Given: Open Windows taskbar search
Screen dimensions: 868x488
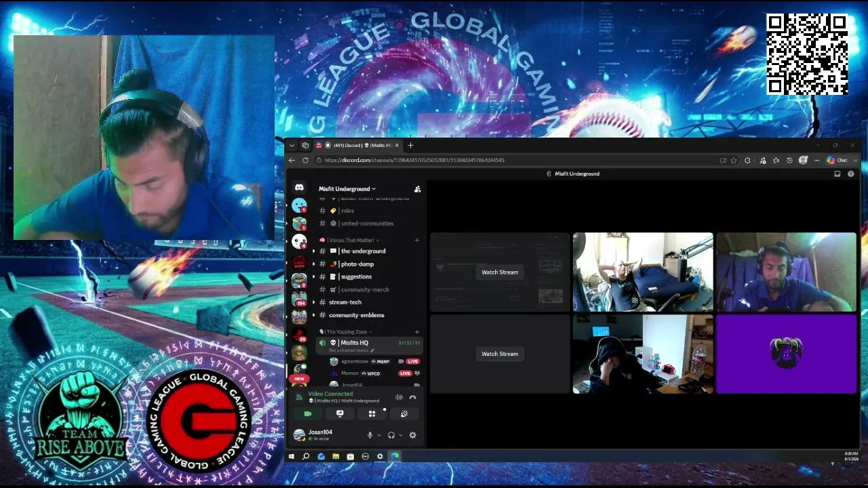Looking at the screenshot, I should [x=306, y=457].
